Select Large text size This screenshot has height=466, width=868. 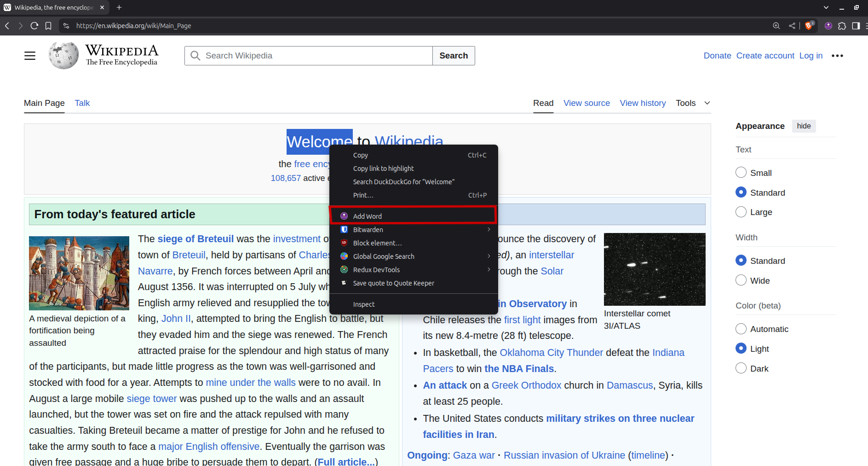point(741,212)
